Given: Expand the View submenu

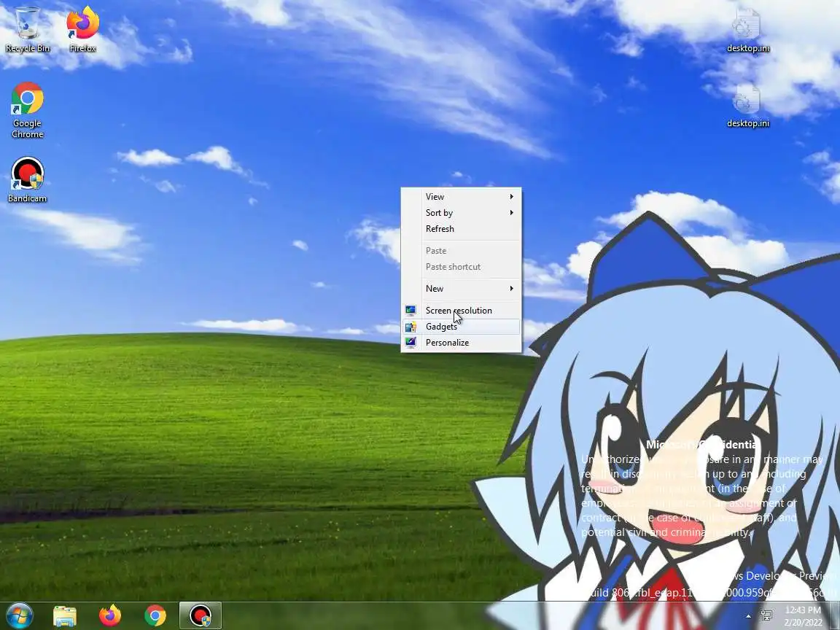Looking at the screenshot, I should [461, 197].
